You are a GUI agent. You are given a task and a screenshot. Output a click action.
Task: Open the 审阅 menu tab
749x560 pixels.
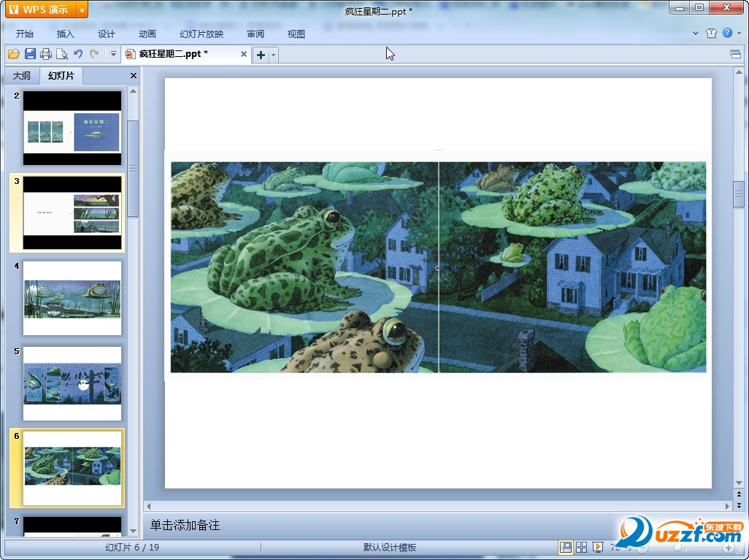tap(256, 34)
